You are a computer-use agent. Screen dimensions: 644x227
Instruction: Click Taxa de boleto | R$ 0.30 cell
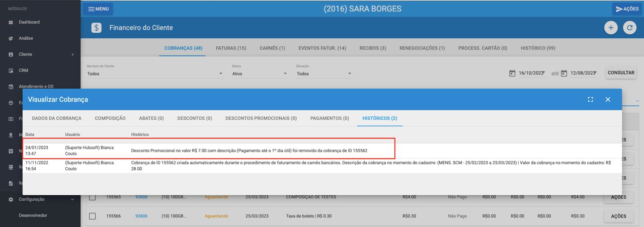[x=307, y=216]
